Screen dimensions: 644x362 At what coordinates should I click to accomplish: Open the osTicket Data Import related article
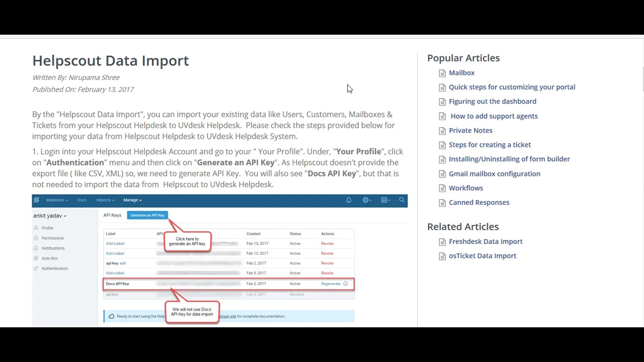[x=482, y=256]
